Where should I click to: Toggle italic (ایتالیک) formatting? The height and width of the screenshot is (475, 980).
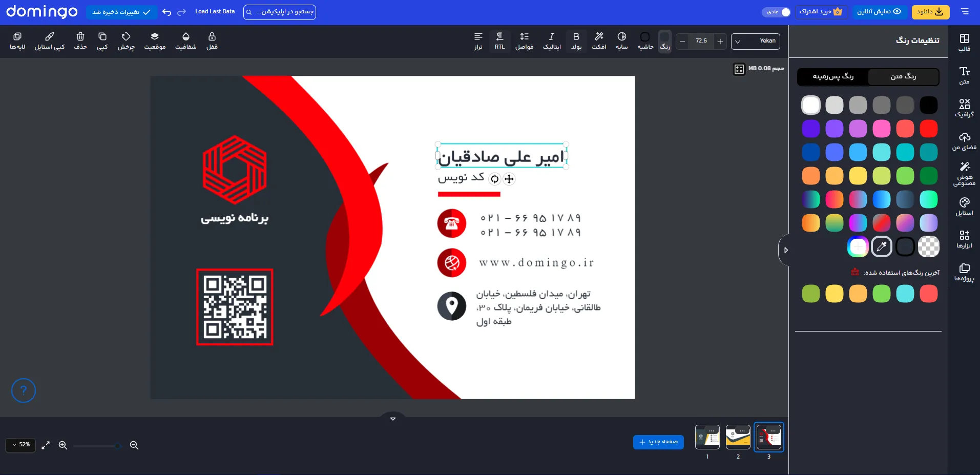pos(552,41)
